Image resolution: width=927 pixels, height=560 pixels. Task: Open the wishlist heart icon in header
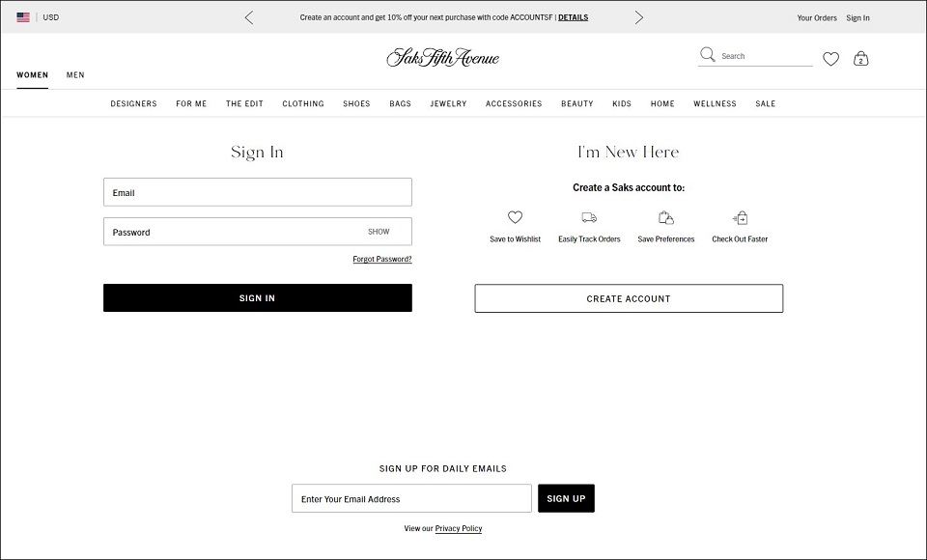pos(830,59)
